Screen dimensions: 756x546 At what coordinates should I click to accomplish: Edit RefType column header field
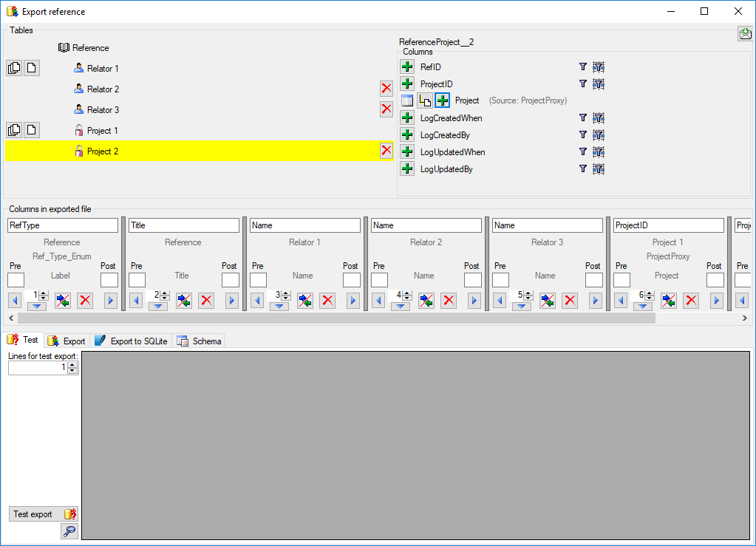63,225
